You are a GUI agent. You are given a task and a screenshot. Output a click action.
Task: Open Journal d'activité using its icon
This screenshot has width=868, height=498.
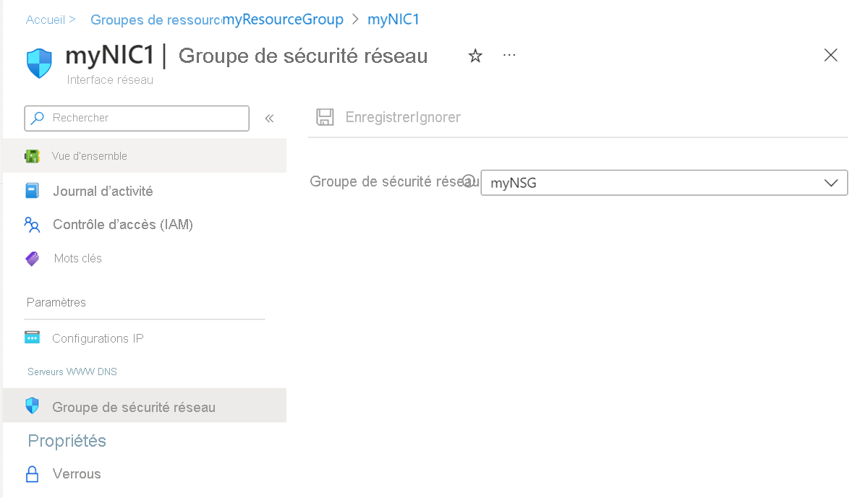(x=33, y=190)
